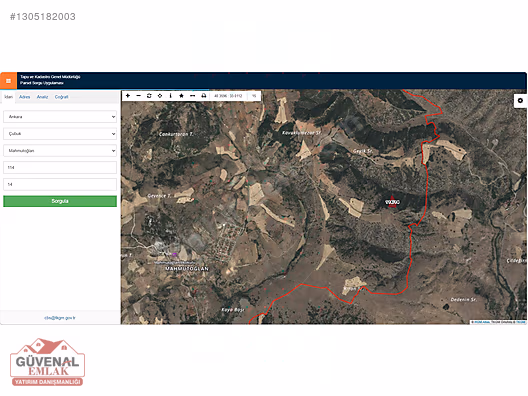Click the Kavaklımezar Sr. map label
Viewport: 528px width, 396px height.
pos(301,133)
